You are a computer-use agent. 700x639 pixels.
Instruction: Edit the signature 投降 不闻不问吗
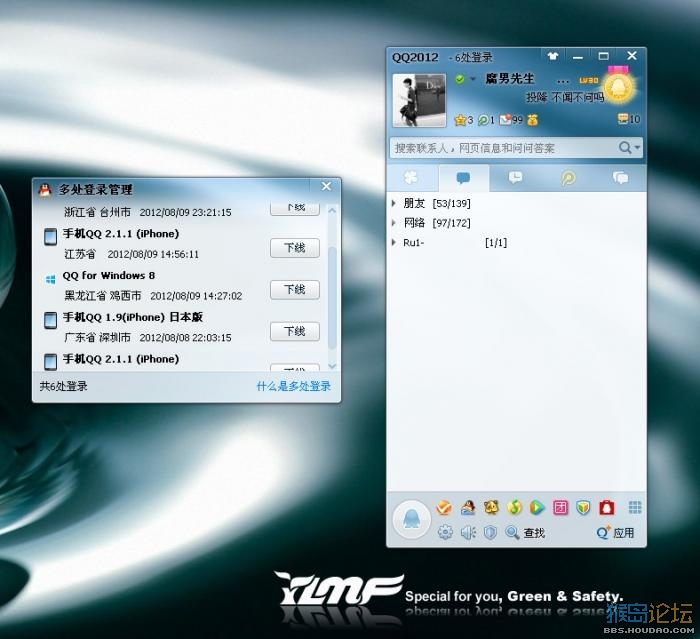[x=564, y=97]
